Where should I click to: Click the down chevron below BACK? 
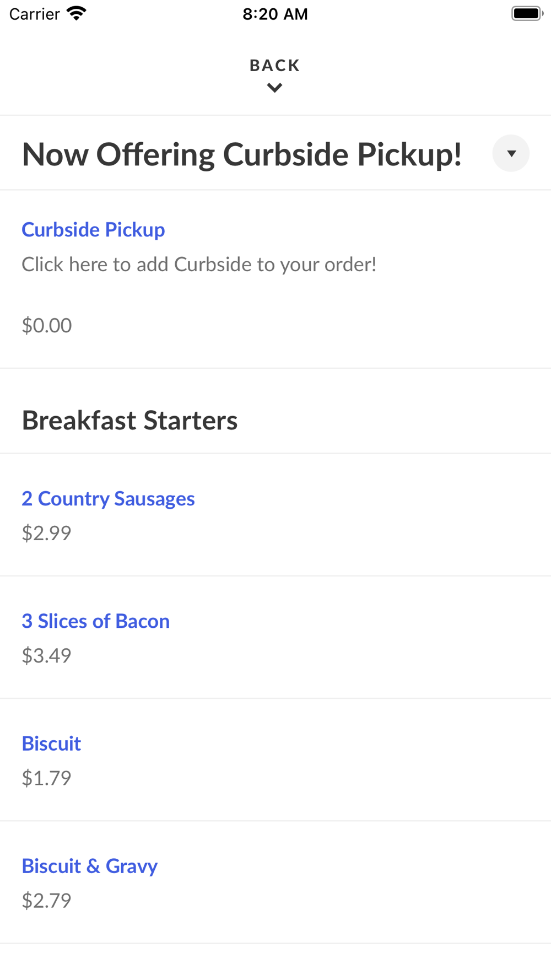(275, 88)
